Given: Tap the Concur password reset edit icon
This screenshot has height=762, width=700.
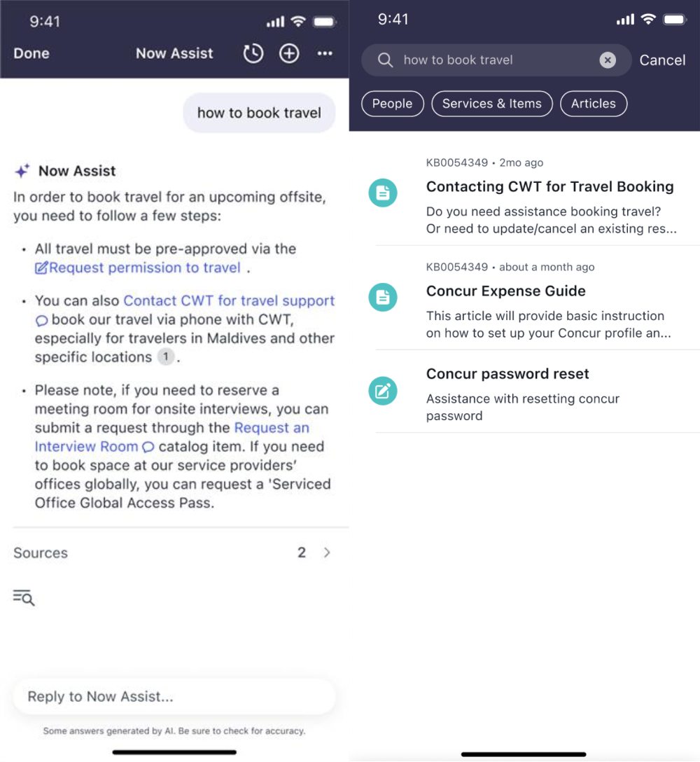Looking at the screenshot, I should pos(383,391).
